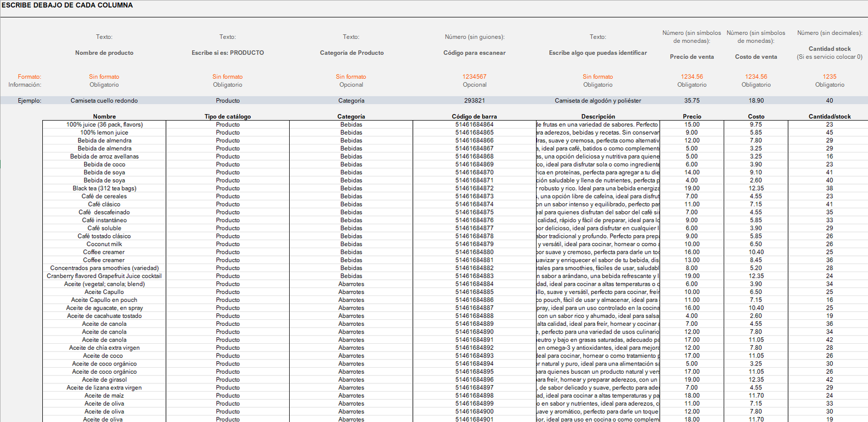Viewport: 868px width, 422px height.
Task: Click example cost 18.90
Action: [756, 100]
